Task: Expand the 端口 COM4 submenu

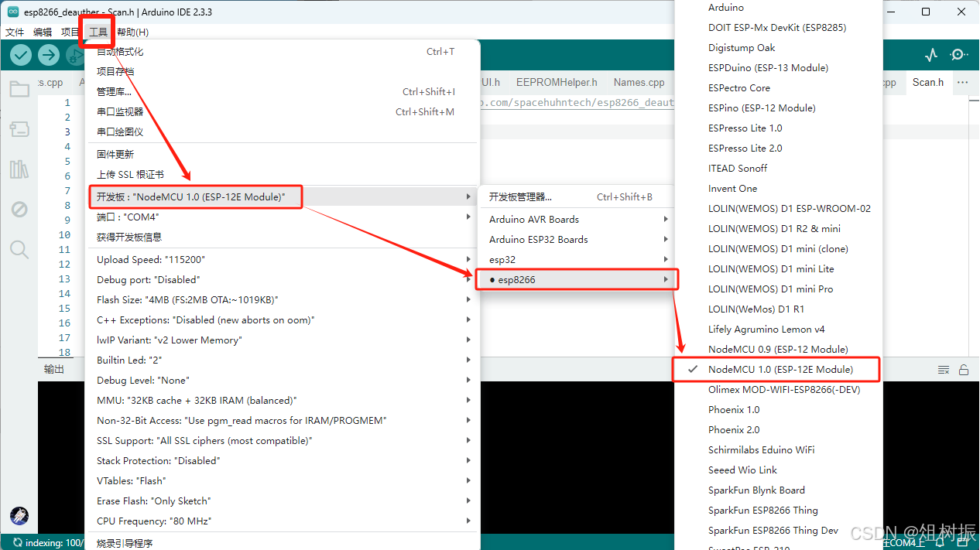Action: click(x=283, y=217)
